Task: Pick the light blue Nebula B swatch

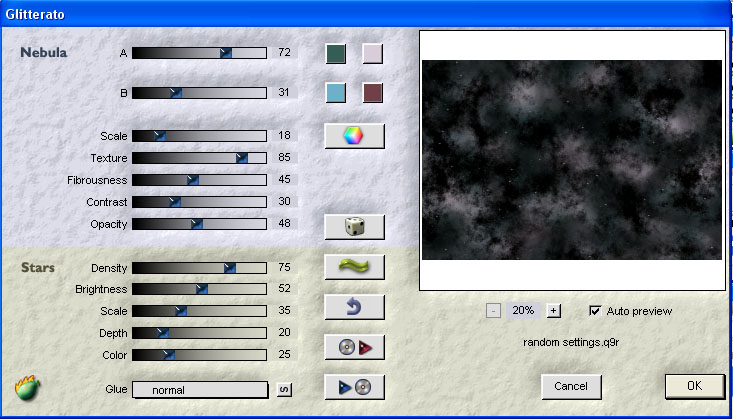Action: point(337,93)
